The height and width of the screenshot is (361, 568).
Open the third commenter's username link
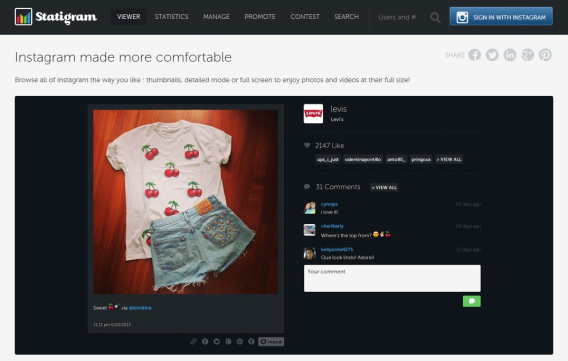(x=337, y=249)
